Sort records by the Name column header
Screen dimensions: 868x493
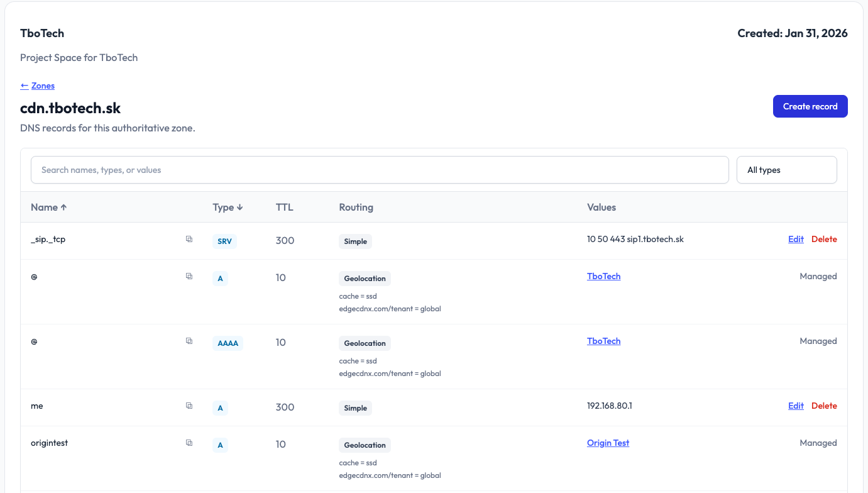[x=49, y=207]
